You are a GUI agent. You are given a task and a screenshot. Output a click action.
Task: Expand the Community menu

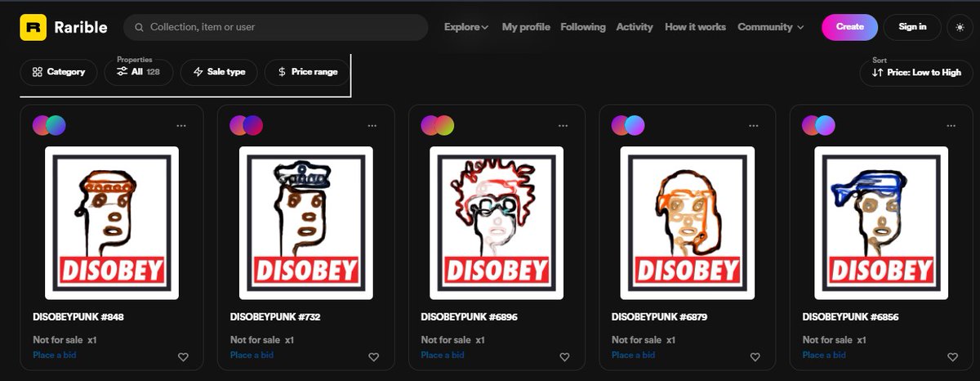click(x=771, y=27)
